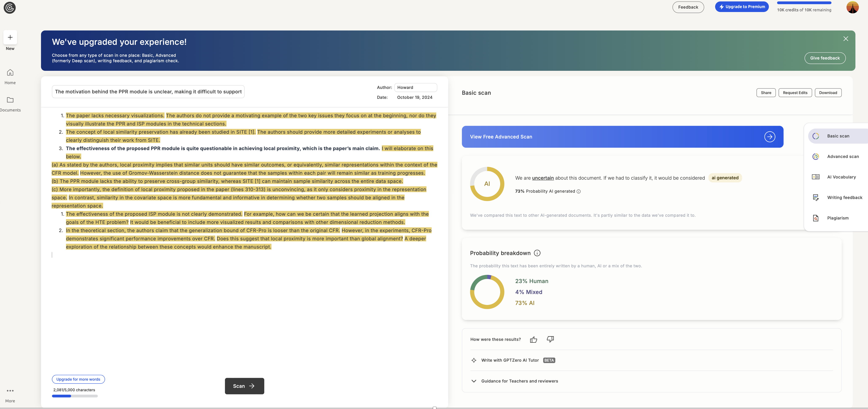Click the GPTZero logo icon
The height and width of the screenshot is (409, 868).
[x=9, y=8]
